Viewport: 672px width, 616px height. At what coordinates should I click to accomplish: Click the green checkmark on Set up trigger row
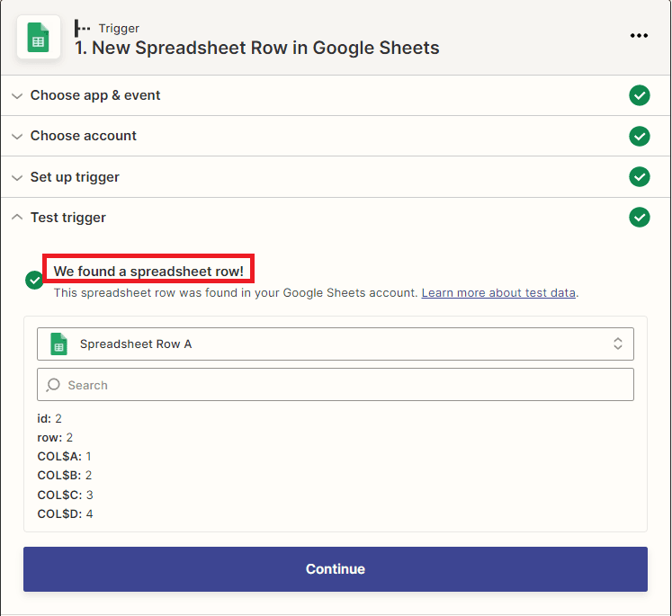pyautogui.click(x=639, y=177)
